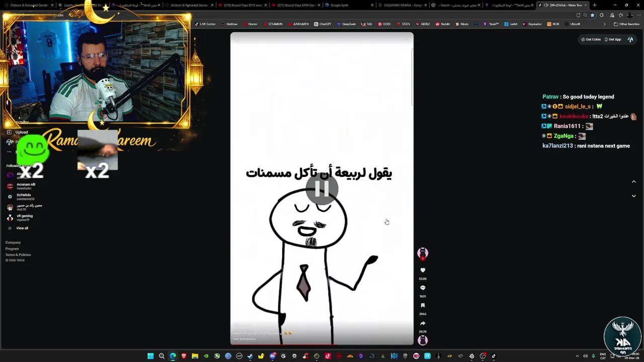Click See translation under video caption
The height and width of the screenshot is (362, 644).
pyautogui.click(x=245, y=339)
